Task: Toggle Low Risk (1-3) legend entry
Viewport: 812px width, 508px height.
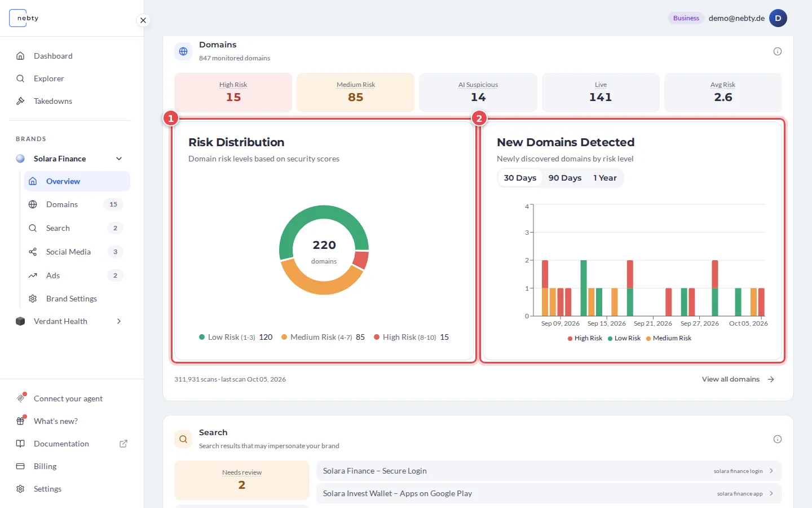Action: click(x=236, y=337)
